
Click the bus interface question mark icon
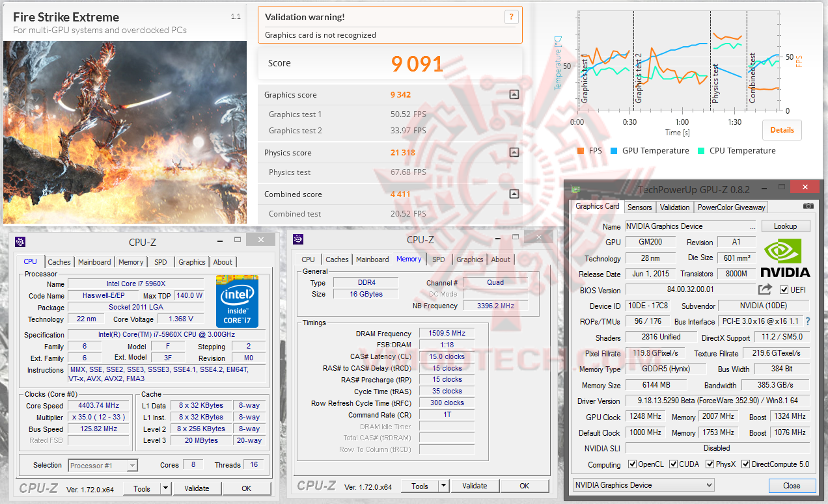click(808, 321)
